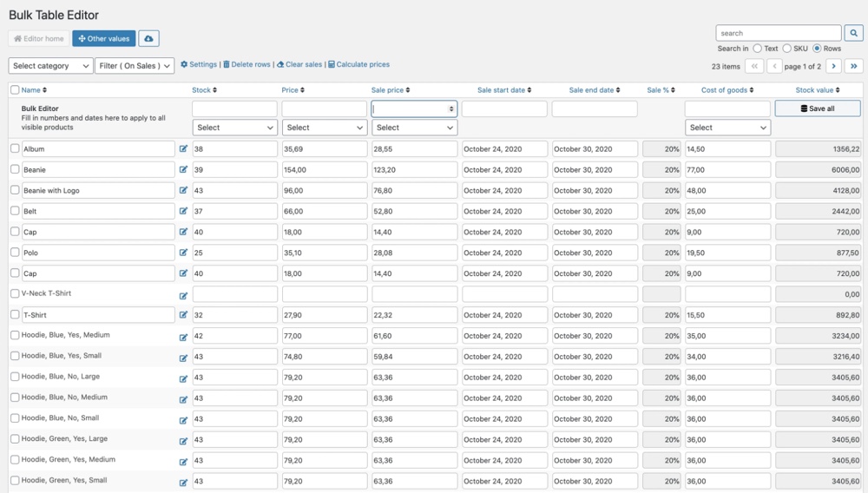Open edit icon for V-Neck T-Shirt row
The image size is (868, 493).
coord(183,295)
